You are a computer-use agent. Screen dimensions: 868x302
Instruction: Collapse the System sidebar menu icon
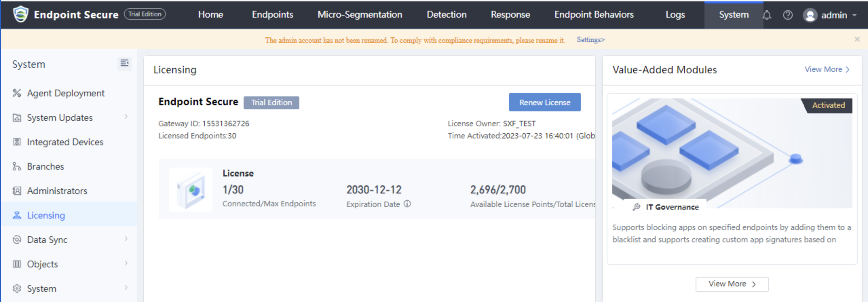(125, 63)
